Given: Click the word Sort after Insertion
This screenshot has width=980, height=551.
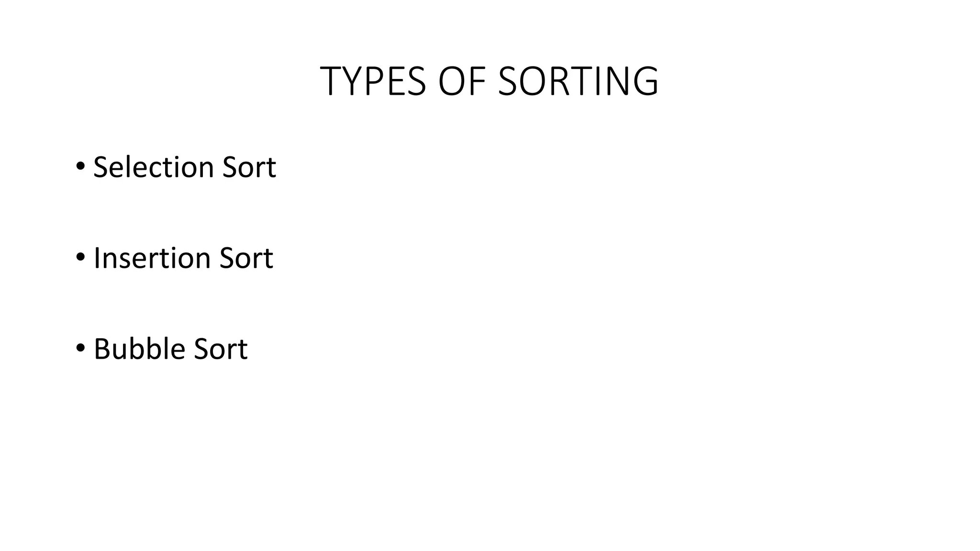Looking at the screenshot, I should pyautogui.click(x=246, y=259).
